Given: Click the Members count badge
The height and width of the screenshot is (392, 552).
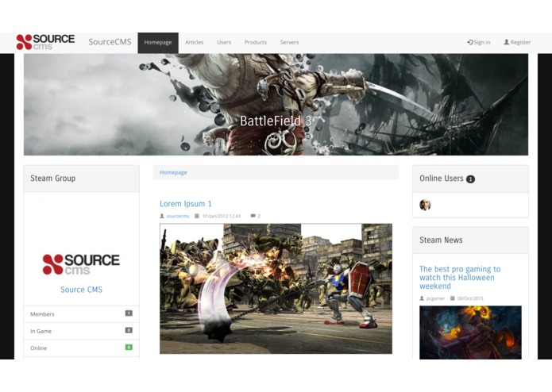Looking at the screenshot, I should pos(129,313).
